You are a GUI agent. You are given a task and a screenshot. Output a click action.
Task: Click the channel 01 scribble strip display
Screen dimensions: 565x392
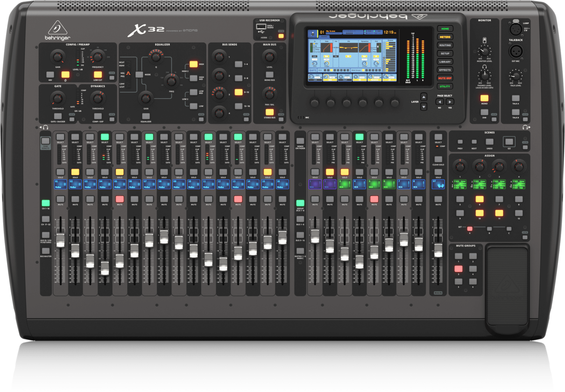pos(60,184)
